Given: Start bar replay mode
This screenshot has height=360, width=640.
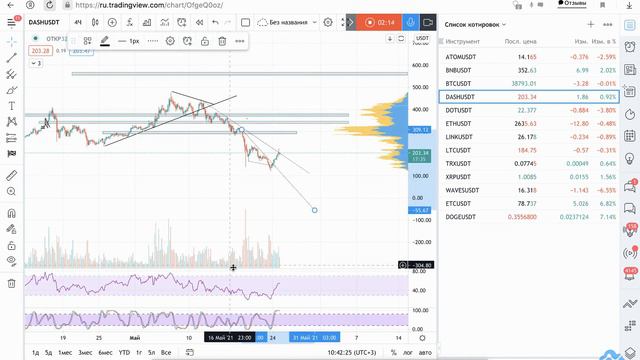Looking at the screenshot, I should 199,22.
